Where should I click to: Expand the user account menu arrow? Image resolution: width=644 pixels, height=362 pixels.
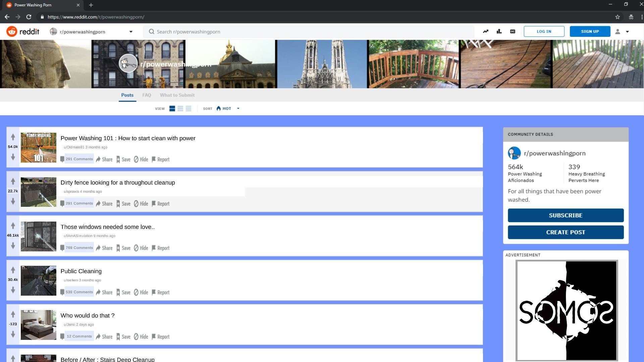627,32
